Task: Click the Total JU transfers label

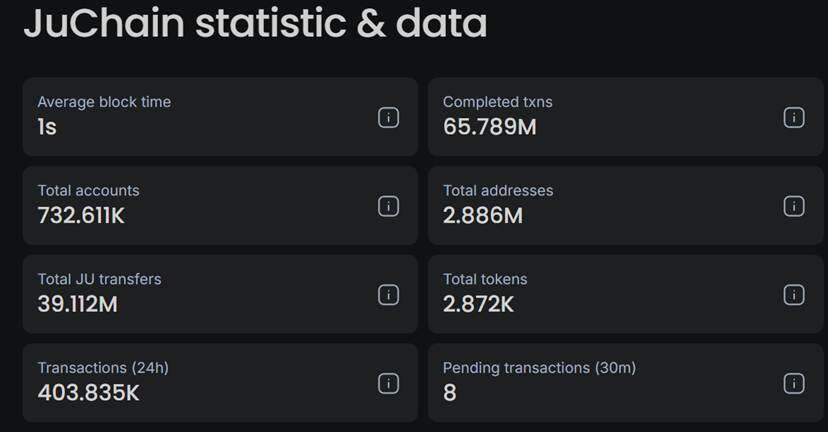Action: [x=99, y=279]
